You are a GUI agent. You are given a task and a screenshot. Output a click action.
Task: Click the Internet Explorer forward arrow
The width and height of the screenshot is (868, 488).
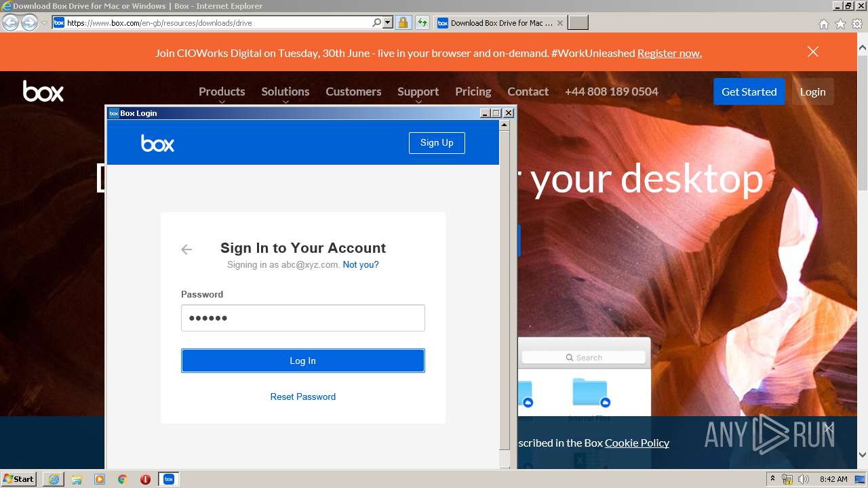(x=29, y=23)
